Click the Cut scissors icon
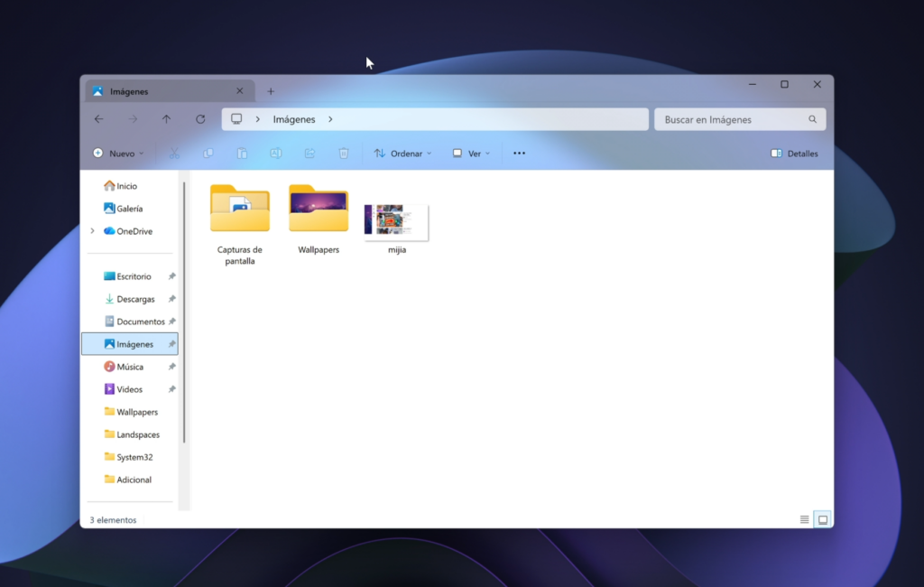Image resolution: width=924 pixels, height=587 pixels. 174,154
